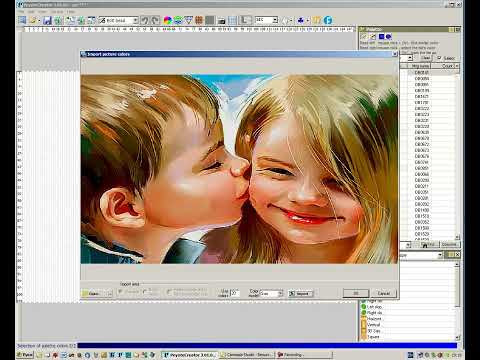Click the Windows Start button
Screen dimensions: 480x360
pyautogui.click(x=25, y=355)
